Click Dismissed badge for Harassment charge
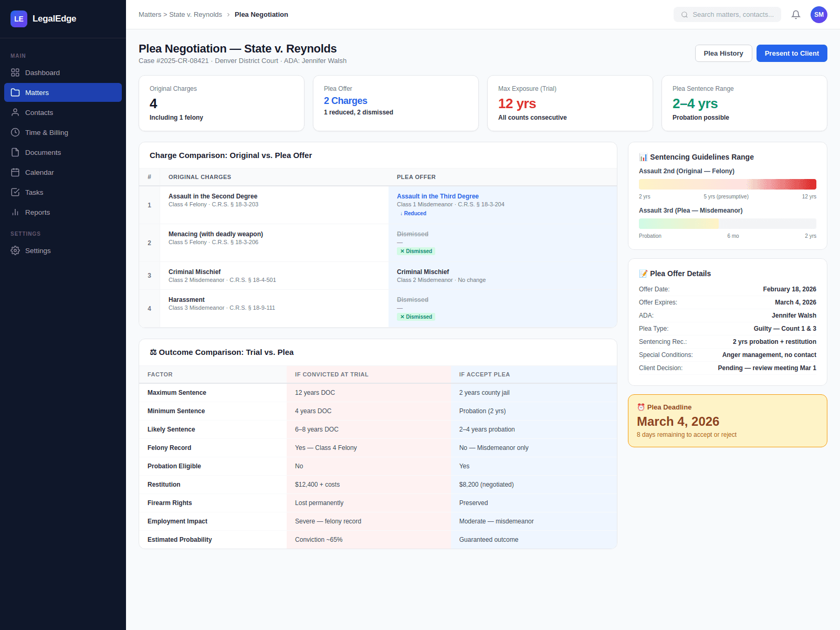 pos(416,317)
